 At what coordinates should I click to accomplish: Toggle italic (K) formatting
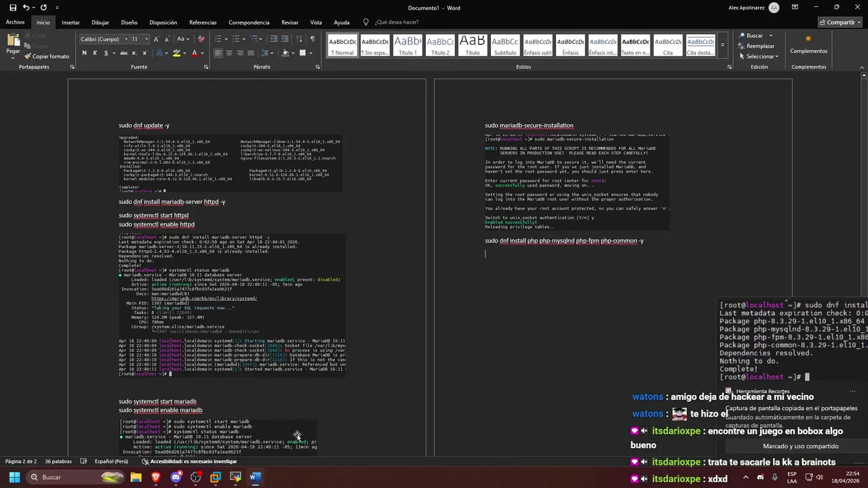[95, 53]
